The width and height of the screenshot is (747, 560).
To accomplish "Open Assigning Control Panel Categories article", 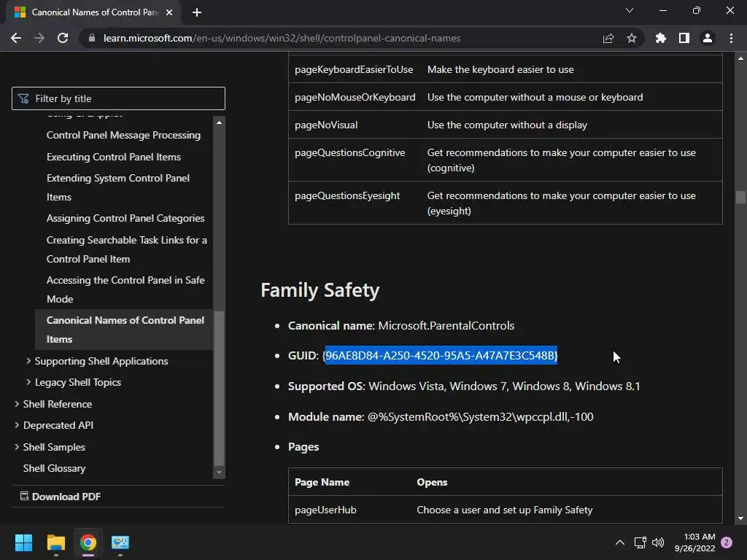I will pyautogui.click(x=125, y=219).
